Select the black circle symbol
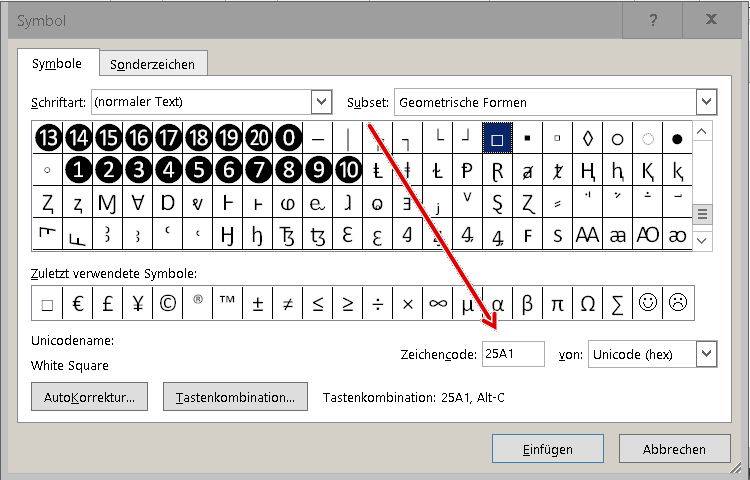The image size is (750, 480). pos(677,139)
